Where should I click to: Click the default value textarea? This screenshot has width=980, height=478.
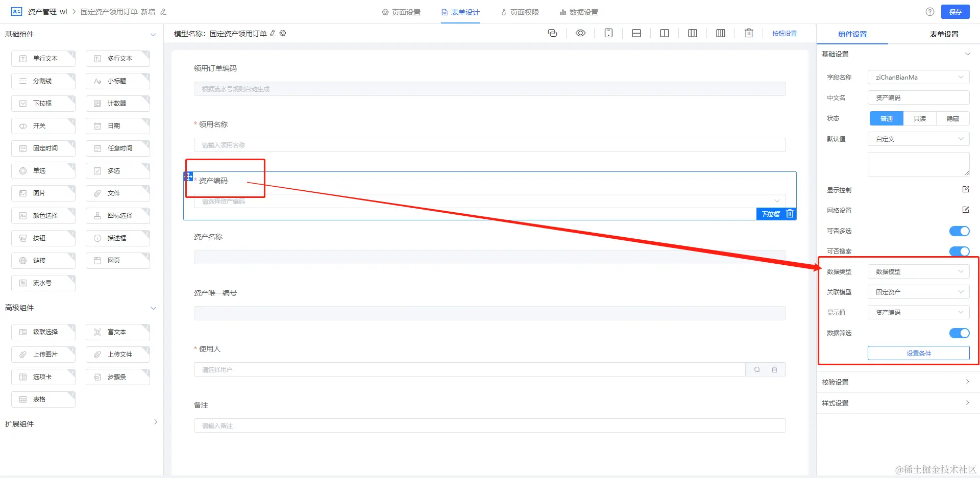tap(919, 164)
